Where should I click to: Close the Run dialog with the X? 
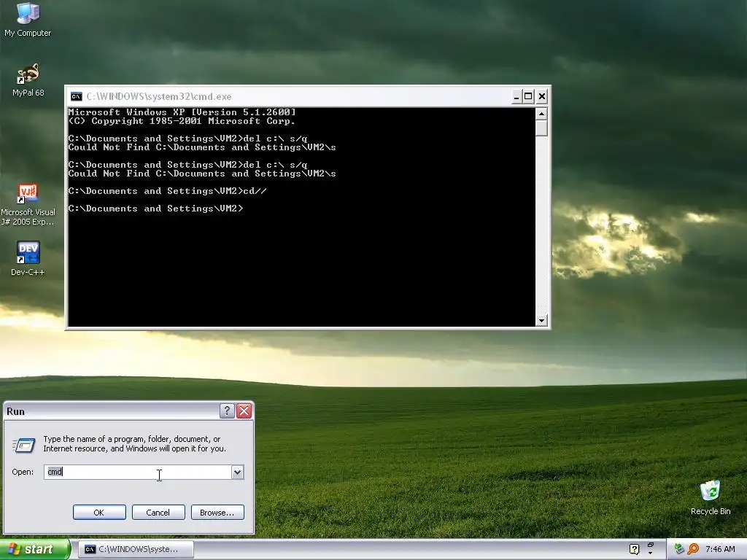pos(244,411)
